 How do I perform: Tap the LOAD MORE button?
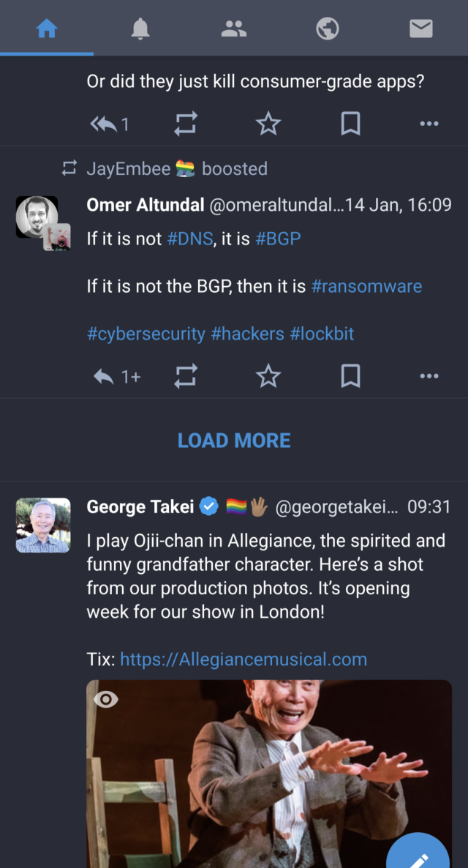[234, 441]
